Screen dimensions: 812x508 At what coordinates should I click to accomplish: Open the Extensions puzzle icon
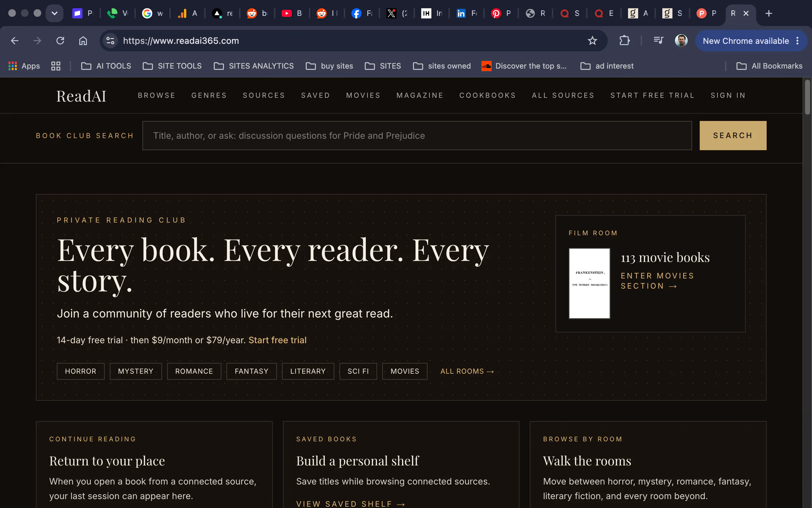[625, 41]
